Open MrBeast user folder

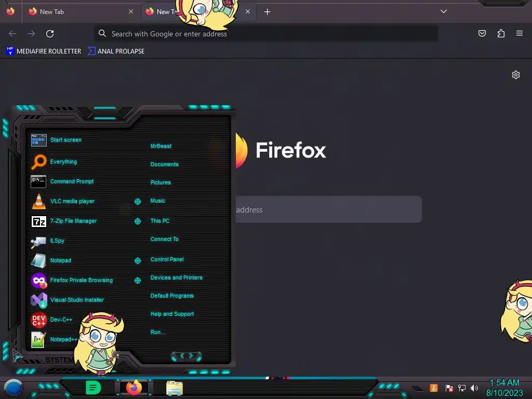pyautogui.click(x=161, y=146)
